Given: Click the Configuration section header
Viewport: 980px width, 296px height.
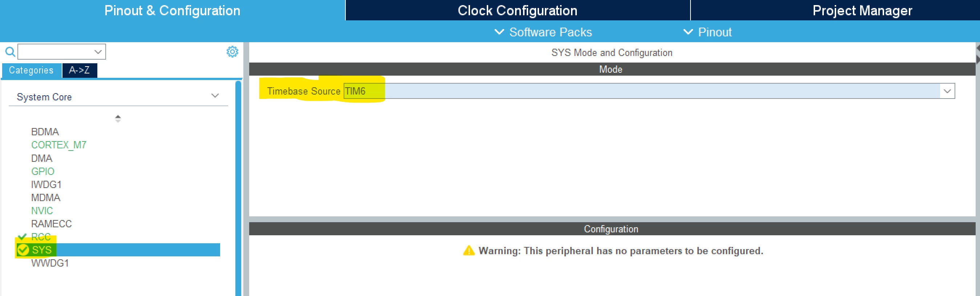Looking at the screenshot, I should coord(612,229).
